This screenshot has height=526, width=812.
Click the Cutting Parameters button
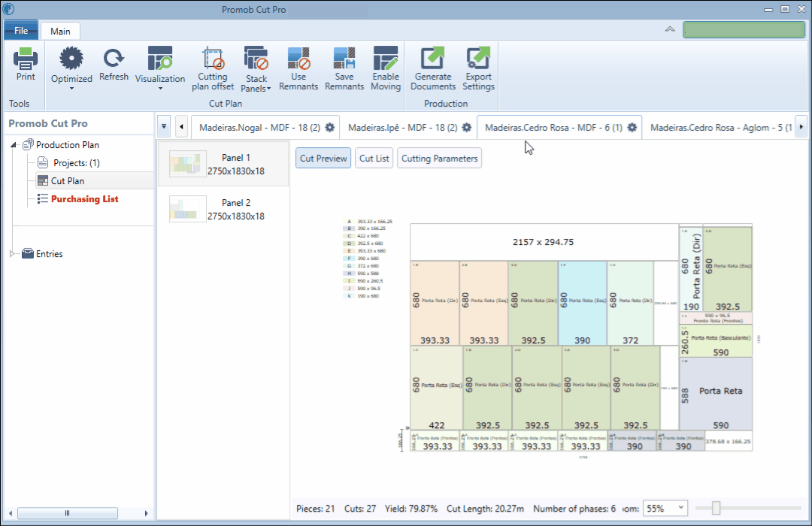[x=439, y=159]
